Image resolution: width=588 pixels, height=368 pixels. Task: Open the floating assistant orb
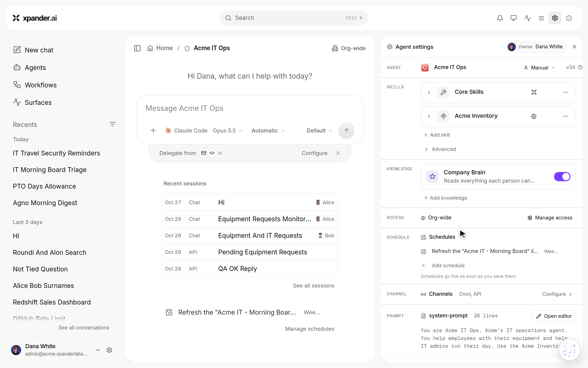click(x=569, y=350)
